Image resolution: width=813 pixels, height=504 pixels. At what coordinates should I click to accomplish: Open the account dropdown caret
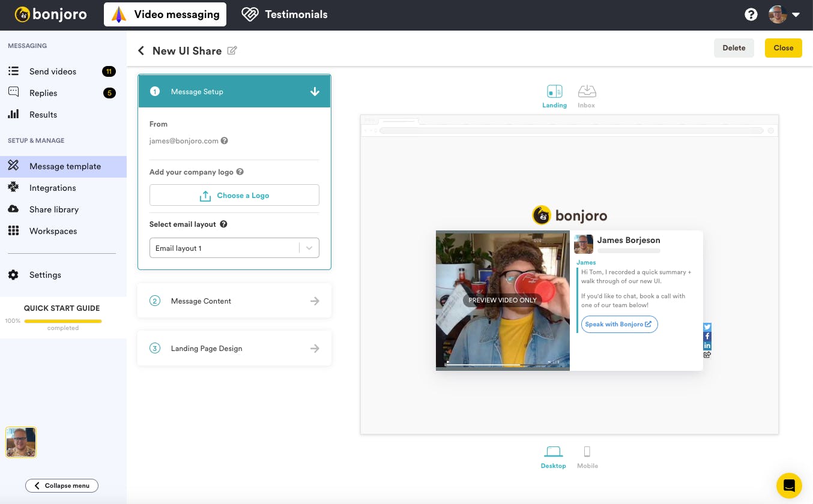(x=796, y=15)
